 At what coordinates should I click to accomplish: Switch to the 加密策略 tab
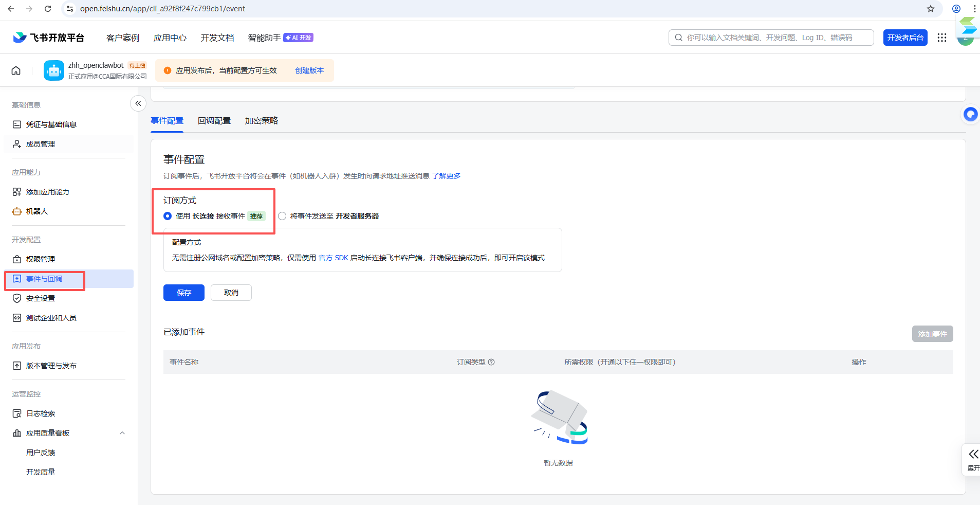click(262, 121)
